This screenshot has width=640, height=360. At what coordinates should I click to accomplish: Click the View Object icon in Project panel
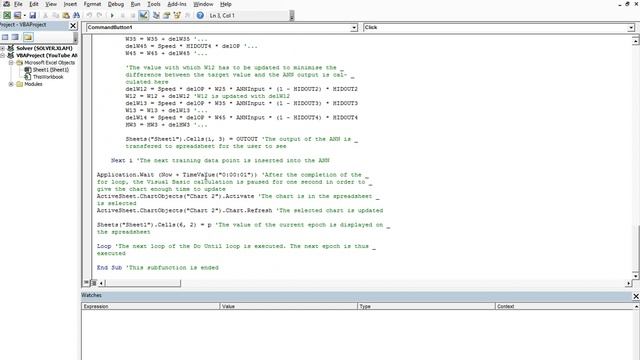(15, 37)
